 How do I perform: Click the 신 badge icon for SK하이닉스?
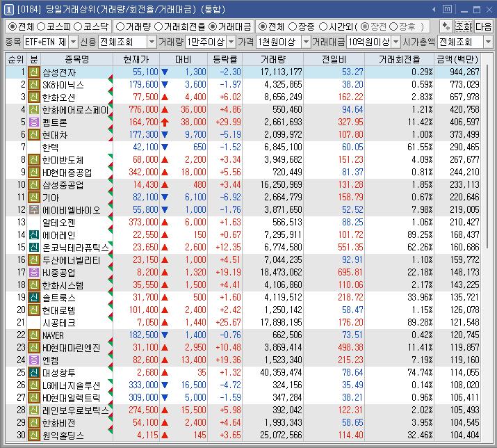coord(34,85)
